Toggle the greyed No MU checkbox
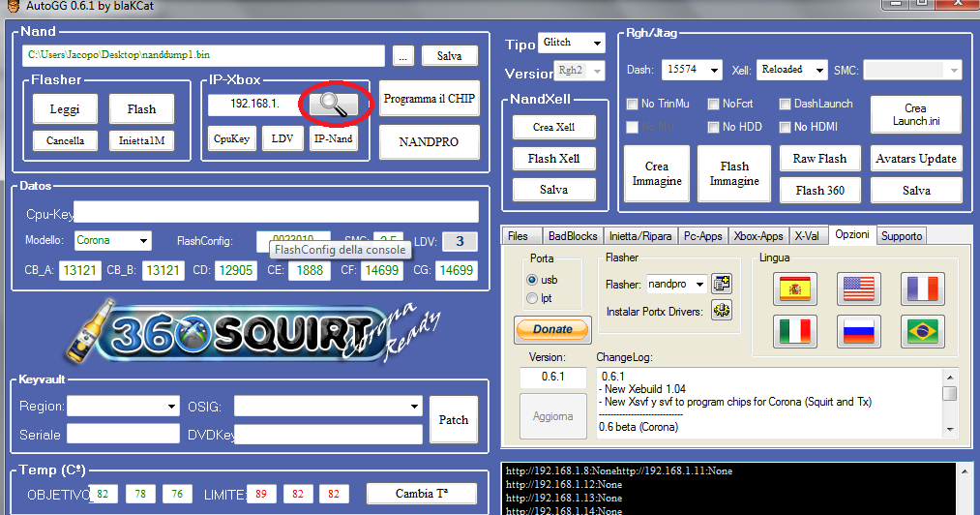The height and width of the screenshot is (515, 980). coord(632,127)
